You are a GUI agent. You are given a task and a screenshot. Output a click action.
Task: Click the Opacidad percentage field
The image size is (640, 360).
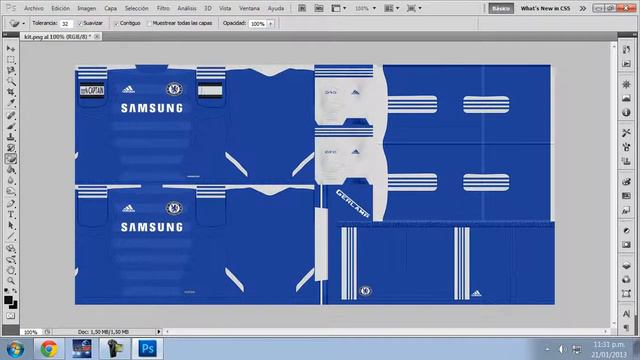(x=258, y=24)
